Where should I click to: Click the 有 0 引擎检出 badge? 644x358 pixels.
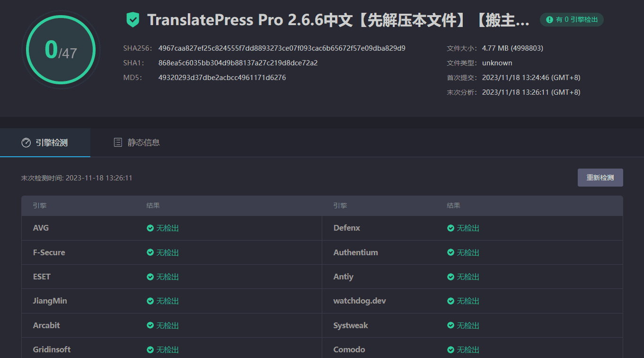click(572, 20)
